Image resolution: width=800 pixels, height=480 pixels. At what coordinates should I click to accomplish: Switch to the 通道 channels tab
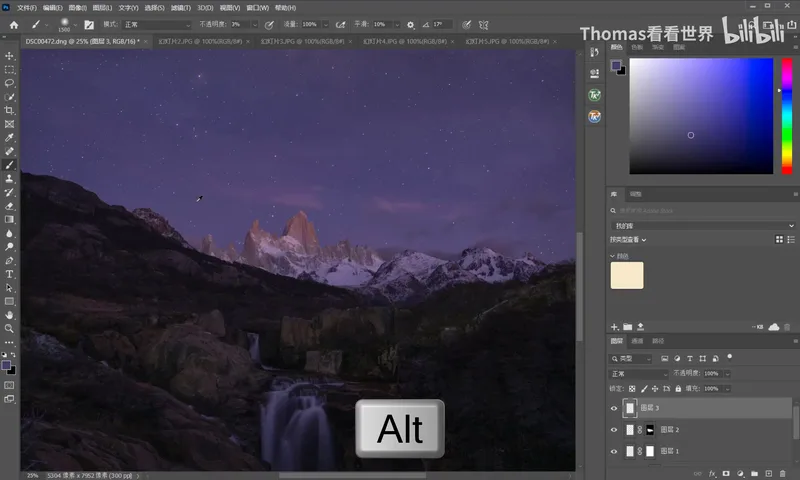click(637, 341)
